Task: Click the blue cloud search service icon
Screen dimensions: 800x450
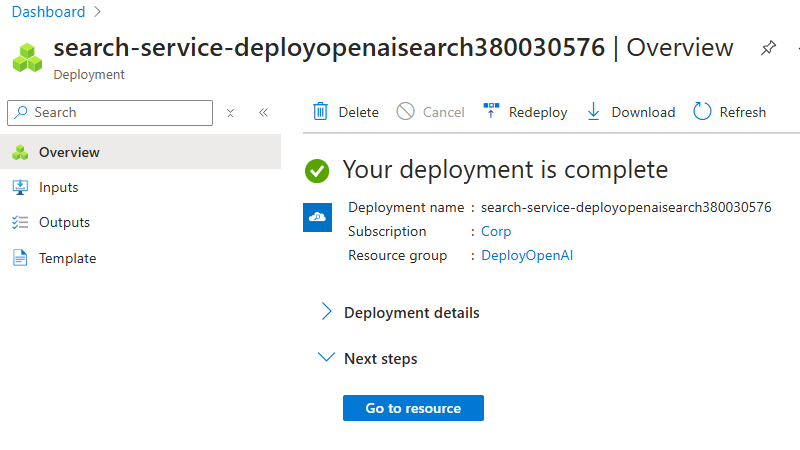Action: (317, 217)
